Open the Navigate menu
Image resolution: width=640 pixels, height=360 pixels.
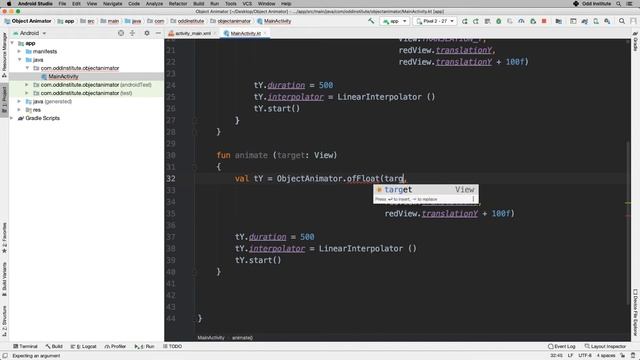click(x=112, y=4)
